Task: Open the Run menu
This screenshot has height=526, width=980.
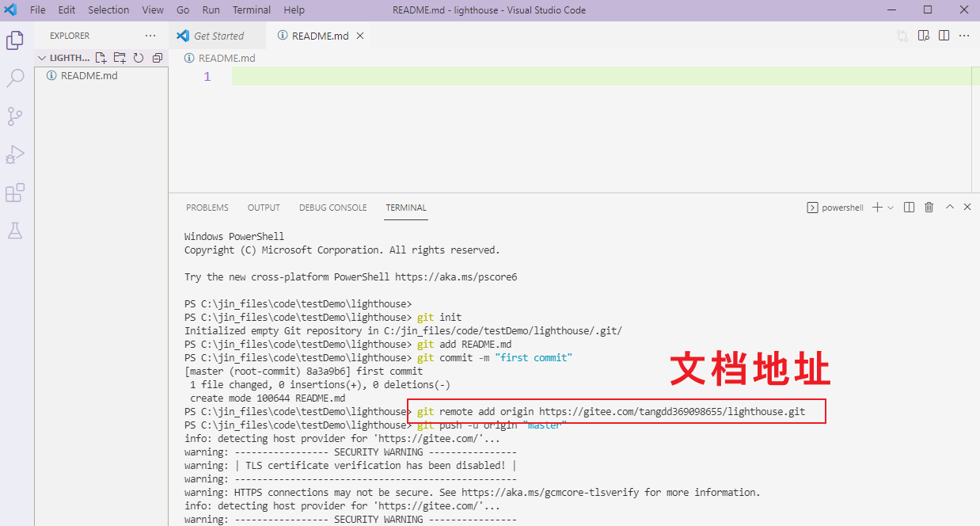Action: 211,10
